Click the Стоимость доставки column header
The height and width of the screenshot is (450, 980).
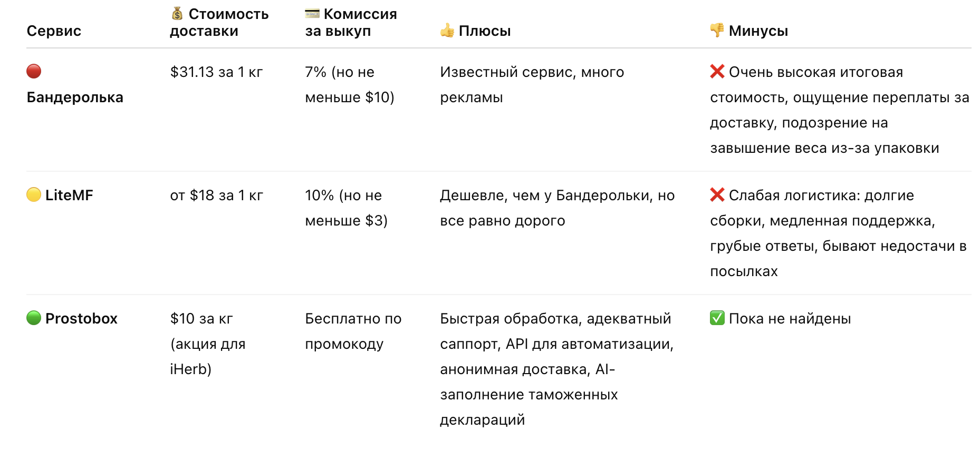(219, 22)
